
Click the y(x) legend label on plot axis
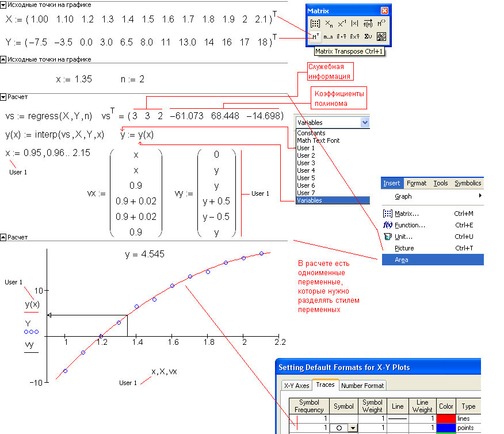(x=32, y=304)
